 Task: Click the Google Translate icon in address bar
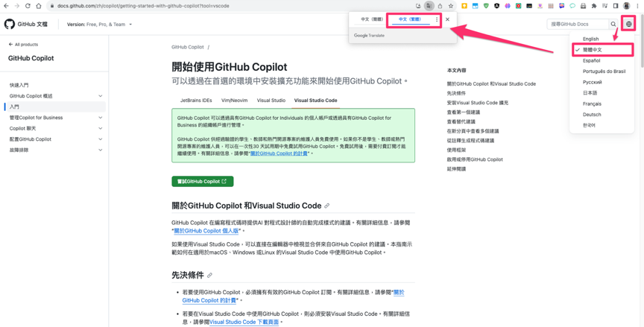tap(429, 6)
